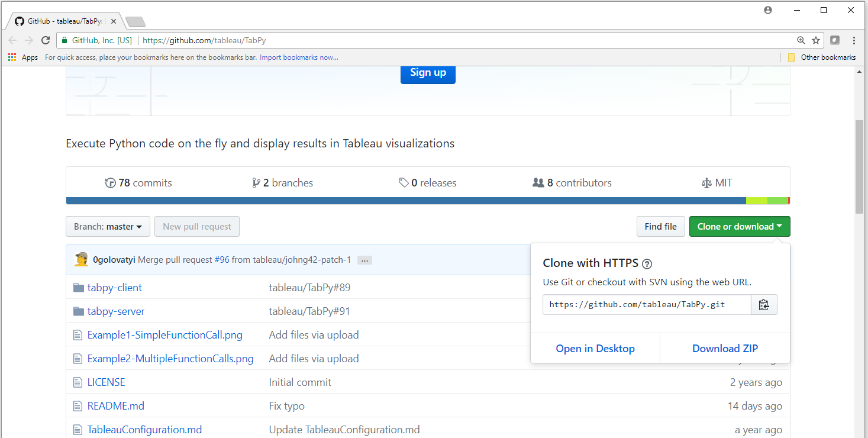Click the Update TableauConfiguration.md commit message
Viewport: 868px width, 438px height.
click(x=344, y=430)
